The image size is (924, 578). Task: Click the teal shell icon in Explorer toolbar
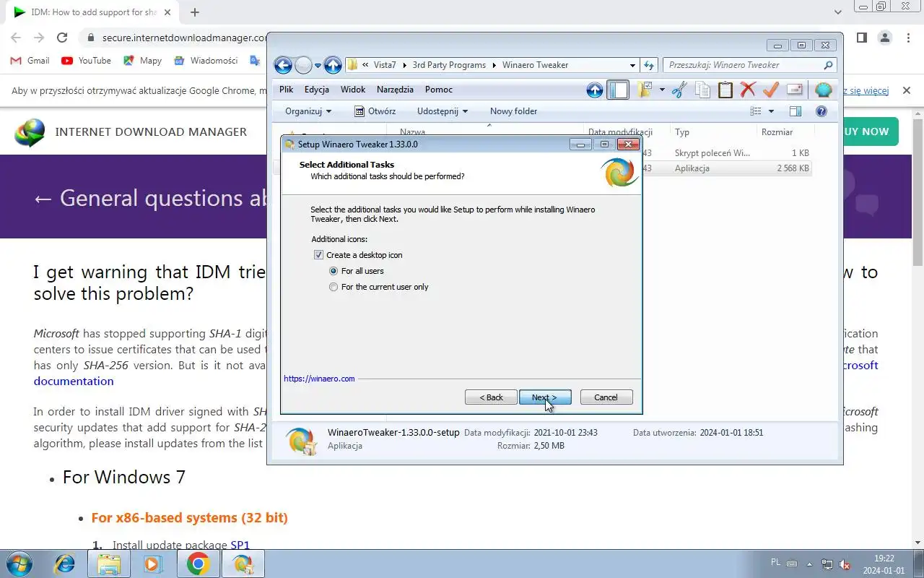(823, 90)
